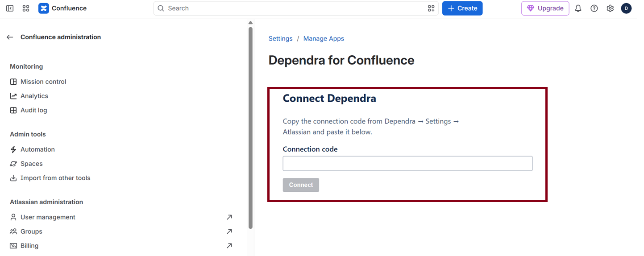Click the Monitoring section label

(26, 66)
